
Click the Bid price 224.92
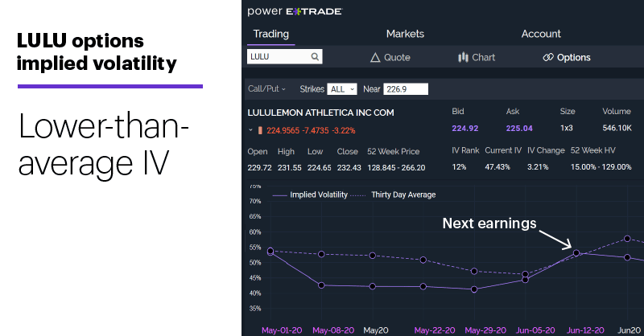pos(465,128)
